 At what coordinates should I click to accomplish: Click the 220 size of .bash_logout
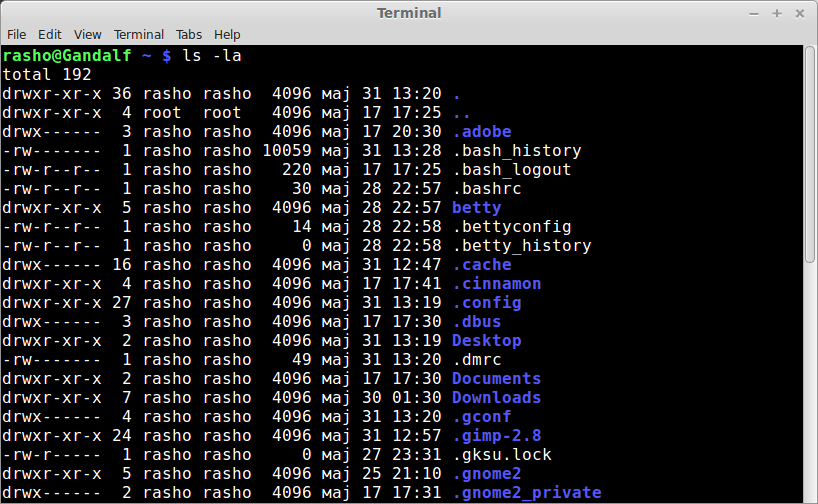coord(297,170)
